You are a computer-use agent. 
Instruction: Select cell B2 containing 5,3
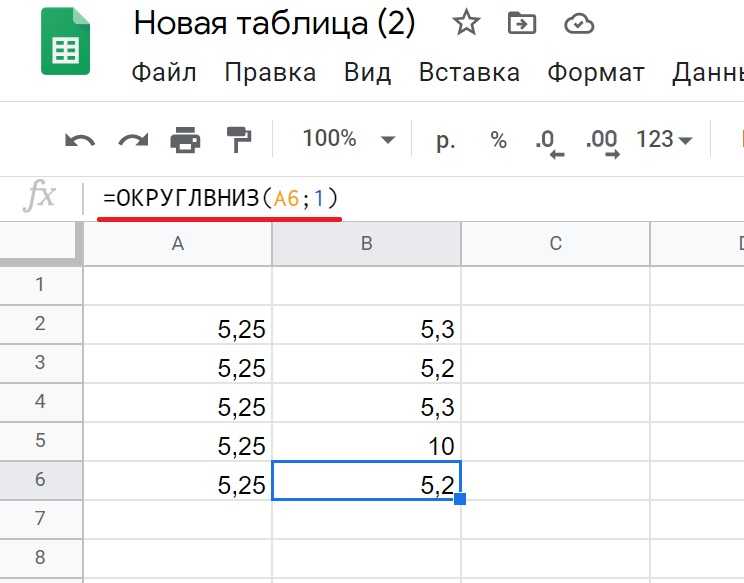point(366,324)
